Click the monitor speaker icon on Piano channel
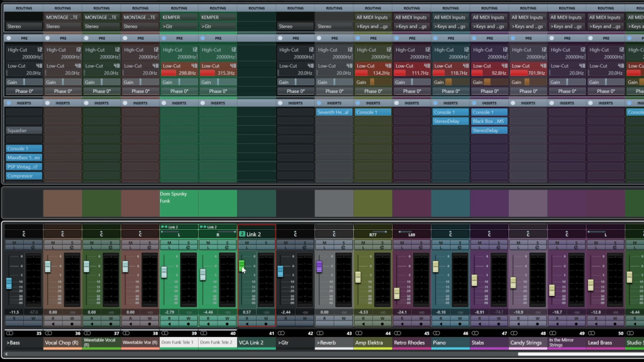Viewport: 644px width, 362px height. point(441,324)
